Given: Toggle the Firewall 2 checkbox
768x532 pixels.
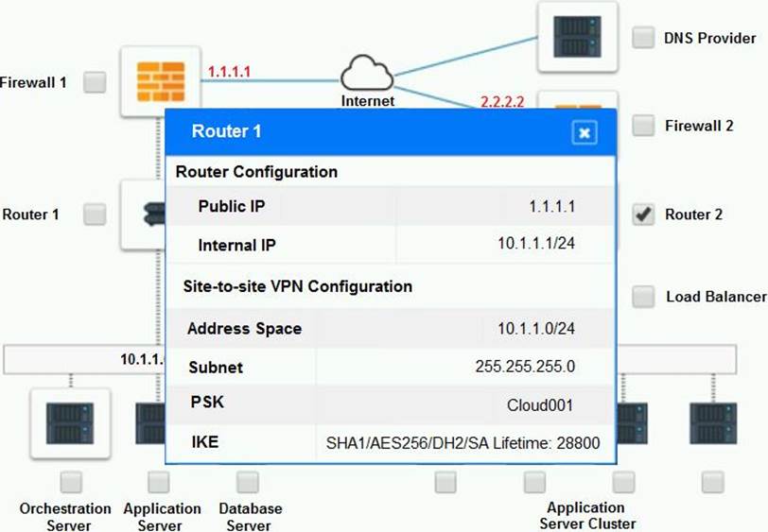Looking at the screenshot, I should tap(643, 125).
